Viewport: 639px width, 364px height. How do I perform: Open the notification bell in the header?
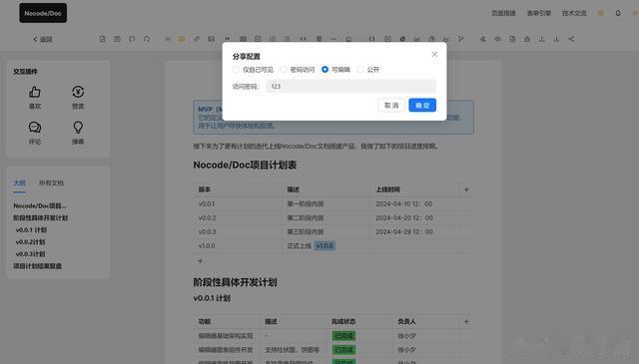tap(618, 13)
